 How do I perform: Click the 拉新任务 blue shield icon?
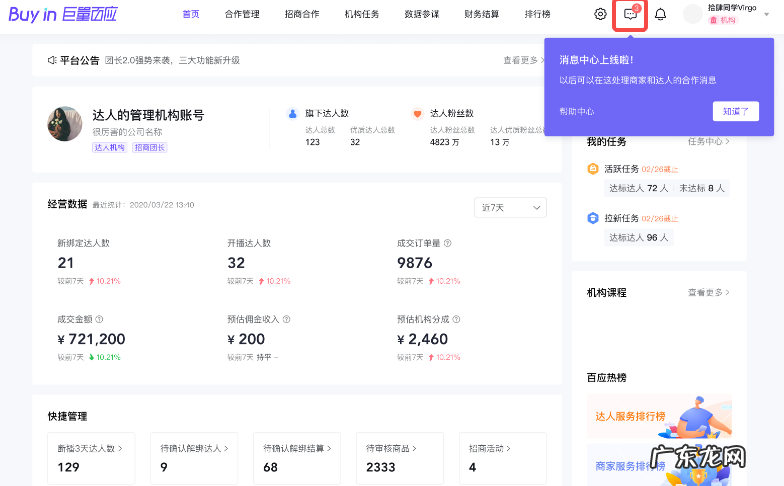point(592,218)
